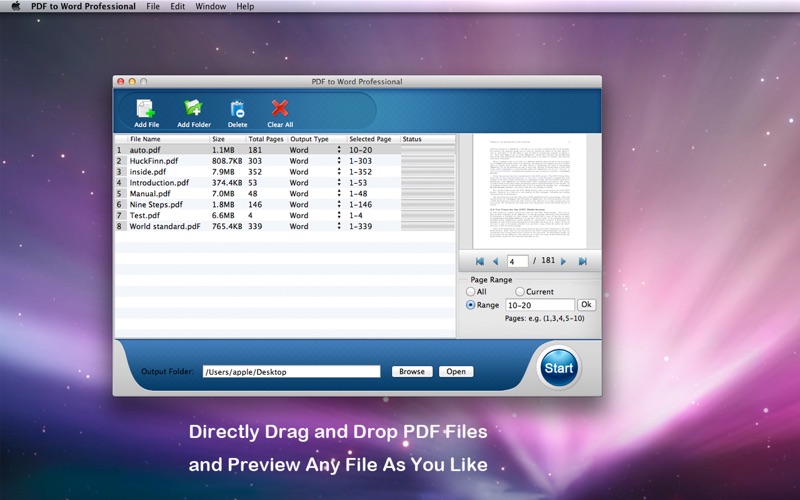Viewport: 800px width, 500px height.
Task: Go to next preview page
Action: [564, 261]
